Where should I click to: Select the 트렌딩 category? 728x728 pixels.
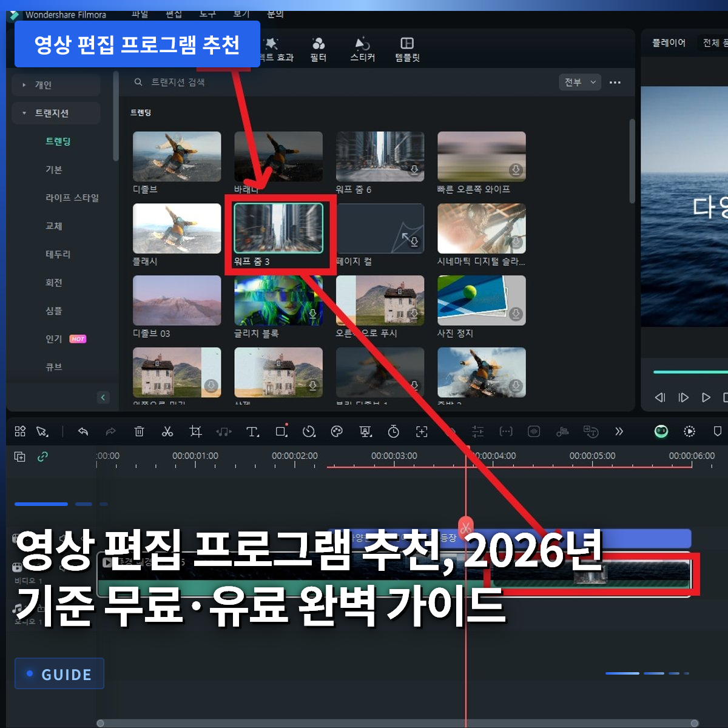58,141
